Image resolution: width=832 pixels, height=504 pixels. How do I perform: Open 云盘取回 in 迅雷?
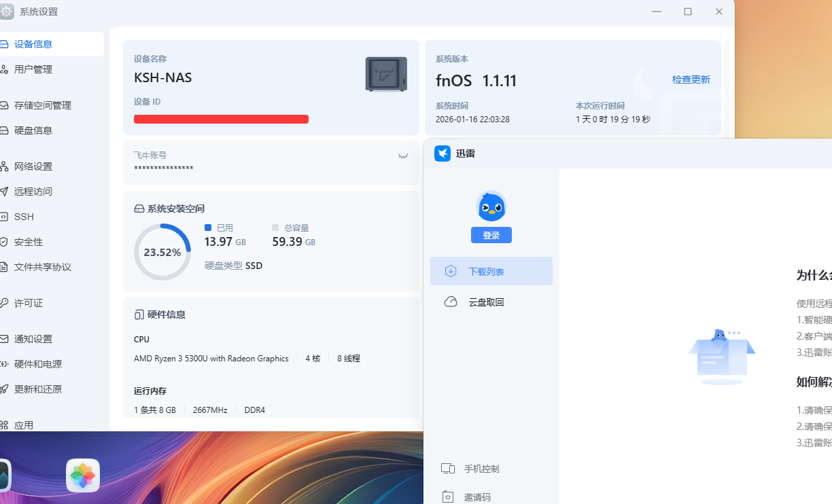pos(491,302)
